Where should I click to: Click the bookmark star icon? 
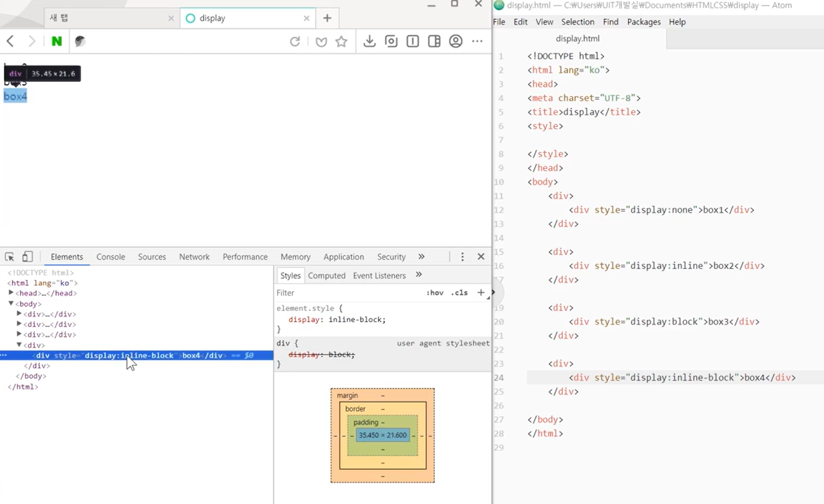coord(341,41)
